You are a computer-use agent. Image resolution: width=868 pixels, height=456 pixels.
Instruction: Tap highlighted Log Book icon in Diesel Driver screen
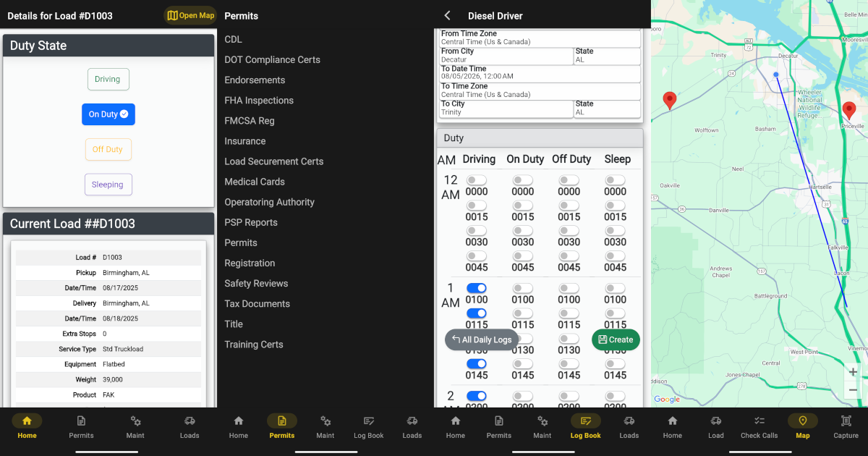[x=586, y=421]
